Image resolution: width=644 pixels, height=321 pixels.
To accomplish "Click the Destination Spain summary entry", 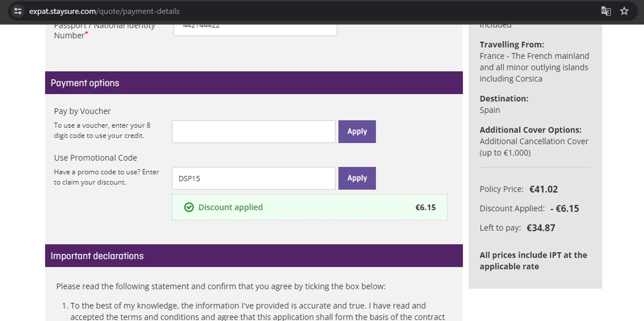I will pyautogui.click(x=490, y=110).
